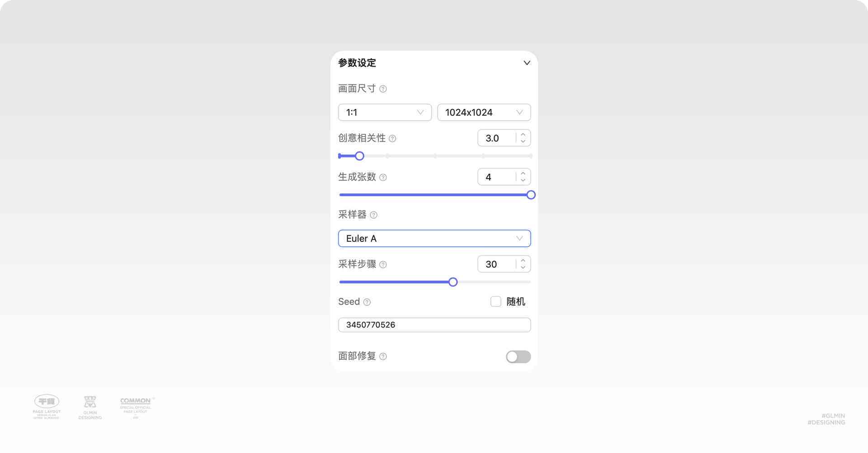Image resolution: width=868 pixels, height=453 pixels.
Task: Click the 参数设定 panel title
Action: pyautogui.click(x=357, y=63)
